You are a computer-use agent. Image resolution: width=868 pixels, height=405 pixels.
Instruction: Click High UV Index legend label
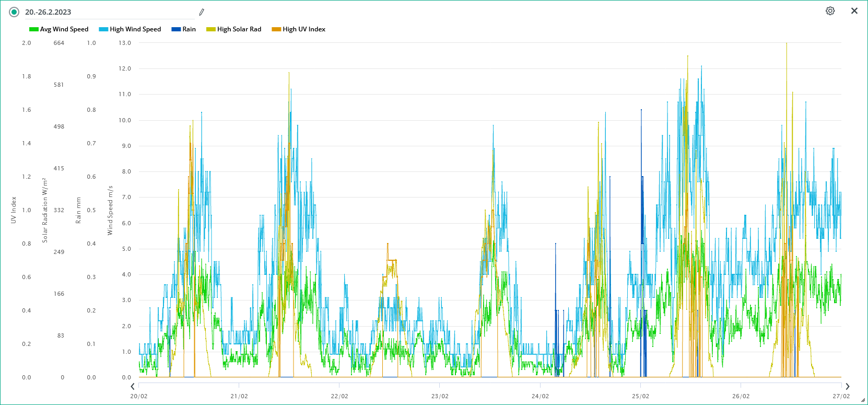(303, 29)
